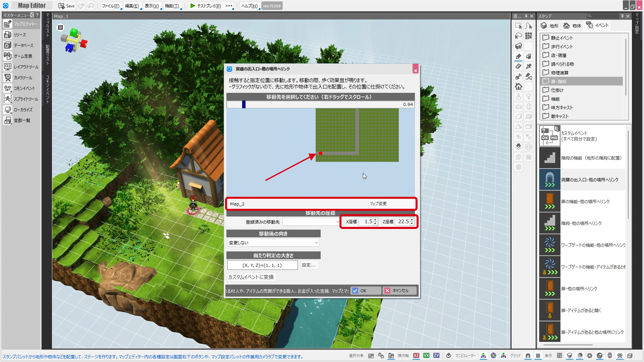The height and width of the screenshot is (362, 644).
Task: Click カスタムイベントに変換 button
Action: [251, 277]
